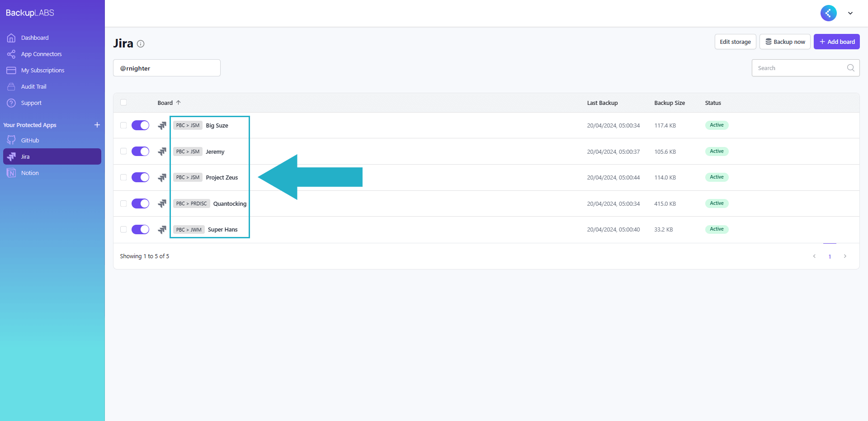Click the Notion icon in sidebar

11,173
